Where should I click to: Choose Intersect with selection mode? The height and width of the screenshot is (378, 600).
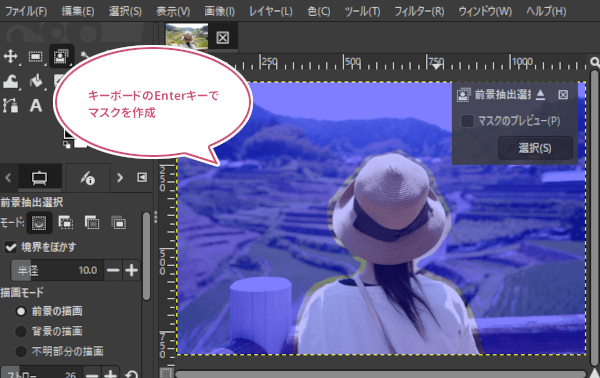(x=118, y=223)
